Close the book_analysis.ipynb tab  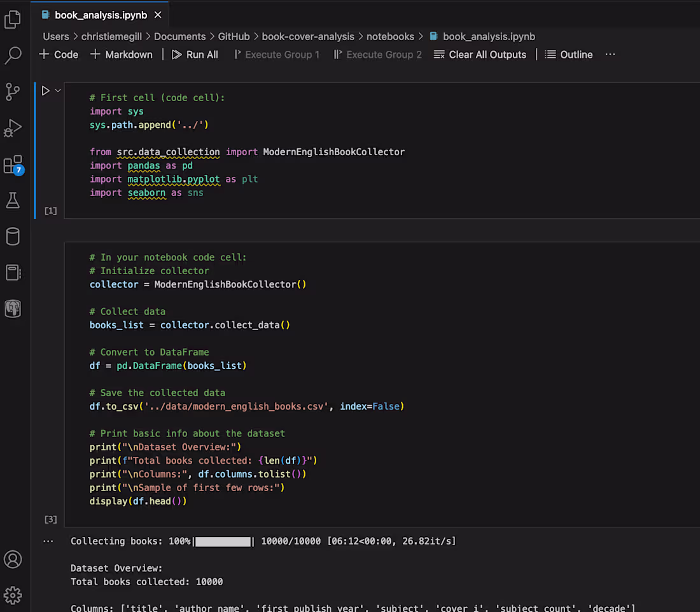tap(158, 15)
